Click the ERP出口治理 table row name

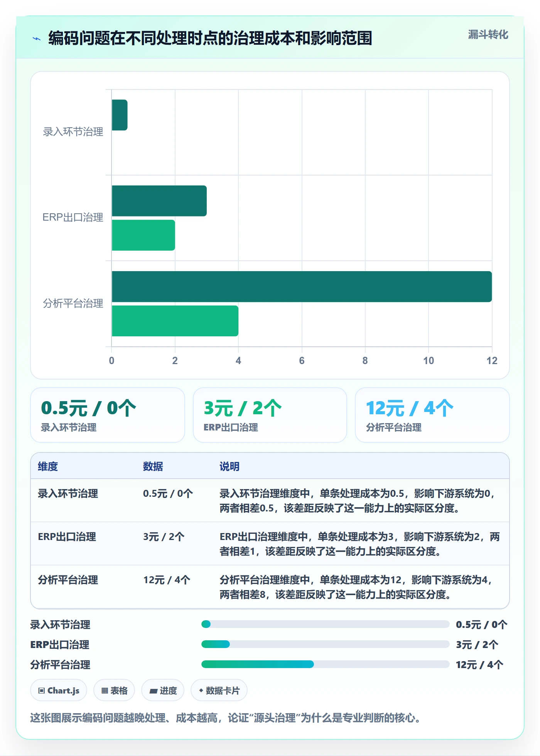pos(67,537)
